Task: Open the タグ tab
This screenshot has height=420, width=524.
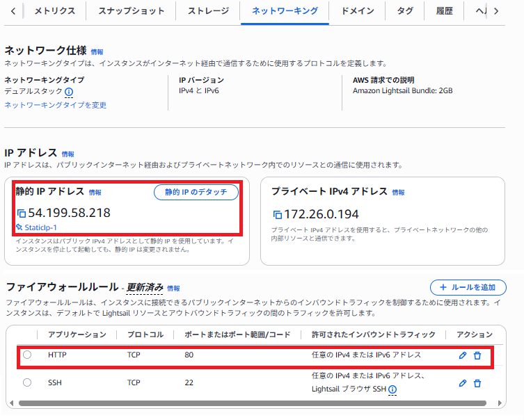Action: point(405,11)
